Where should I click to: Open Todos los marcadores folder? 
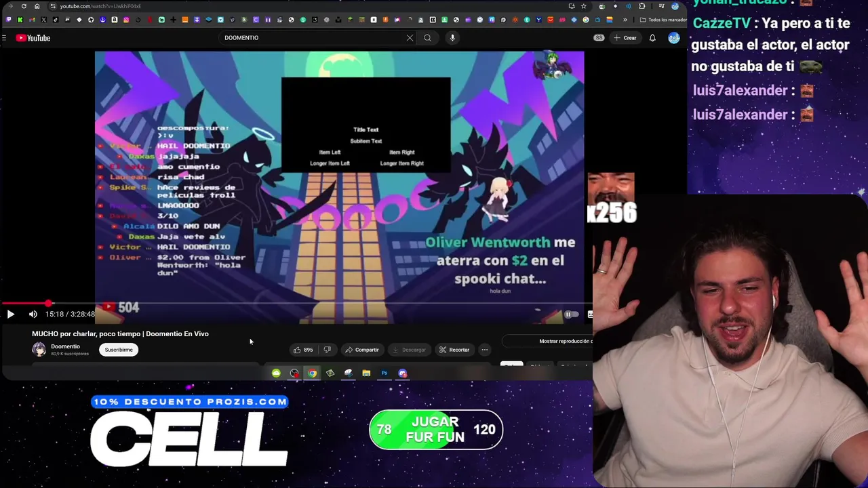point(663,20)
